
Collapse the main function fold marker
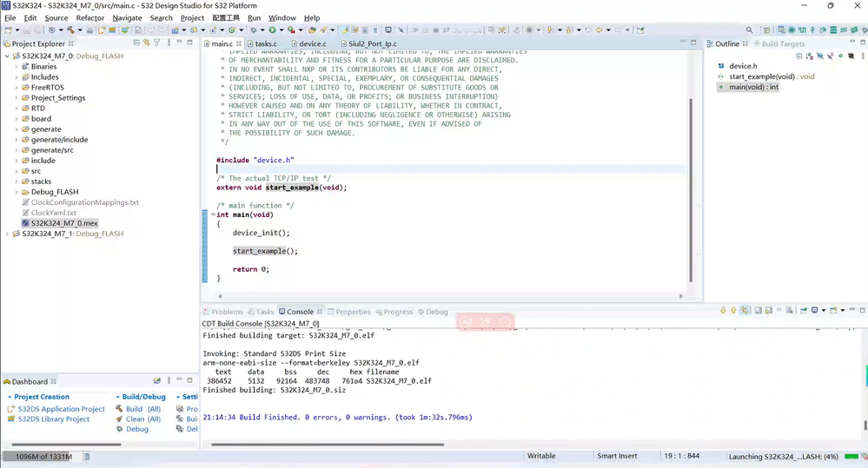[213, 214]
